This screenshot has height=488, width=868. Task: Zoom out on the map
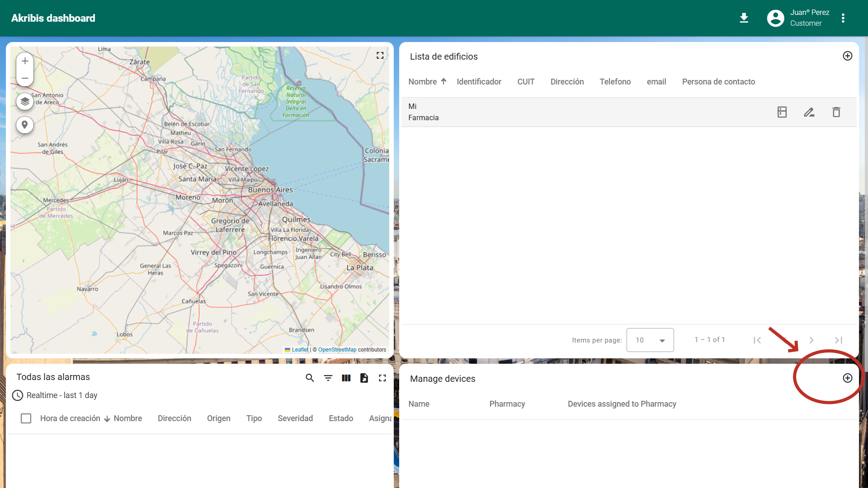(25, 78)
